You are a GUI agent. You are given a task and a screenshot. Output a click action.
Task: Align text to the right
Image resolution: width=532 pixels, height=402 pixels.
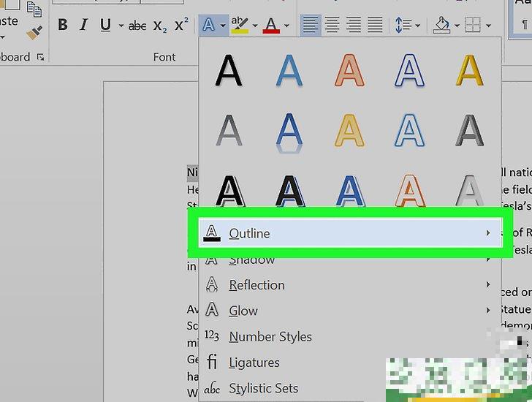coord(354,26)
